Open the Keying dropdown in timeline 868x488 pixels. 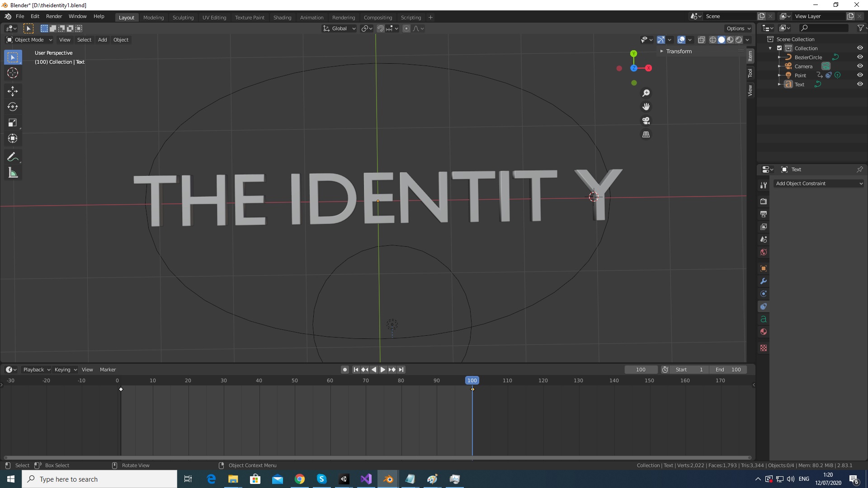[x=66, y=370]
